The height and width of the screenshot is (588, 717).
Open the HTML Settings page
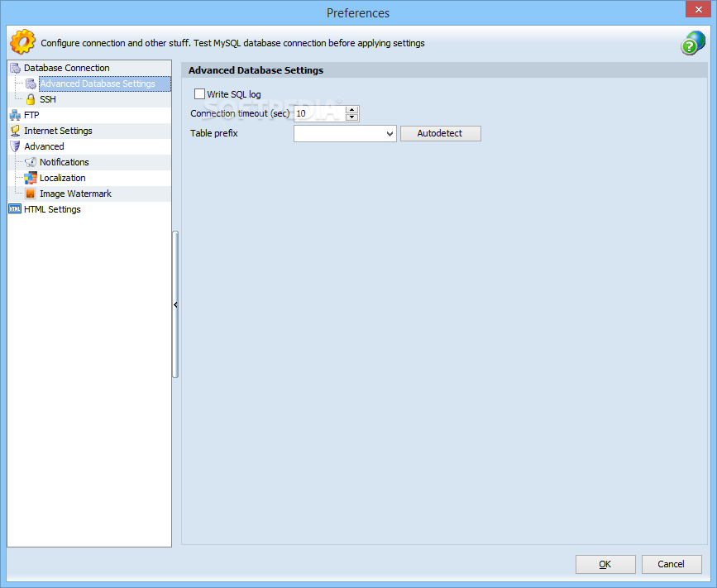(52, 209)
